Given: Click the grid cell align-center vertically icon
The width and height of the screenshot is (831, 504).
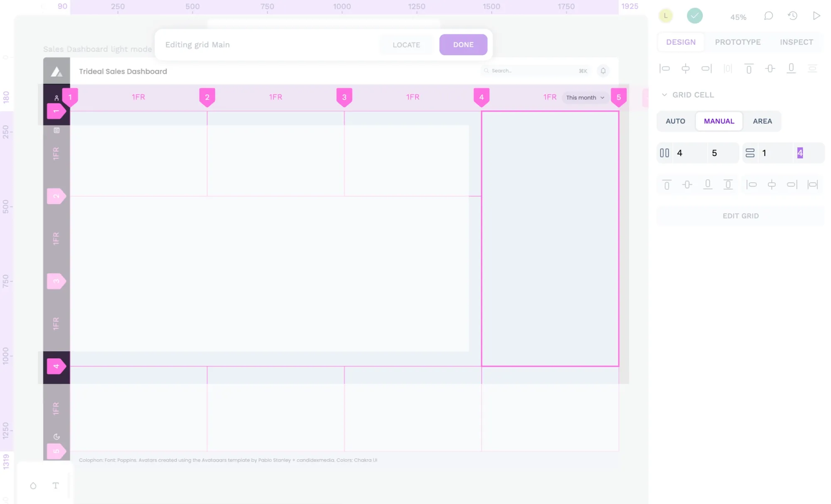Looking at the screenshot, I should pyautogui.click(x=687, y=184).
